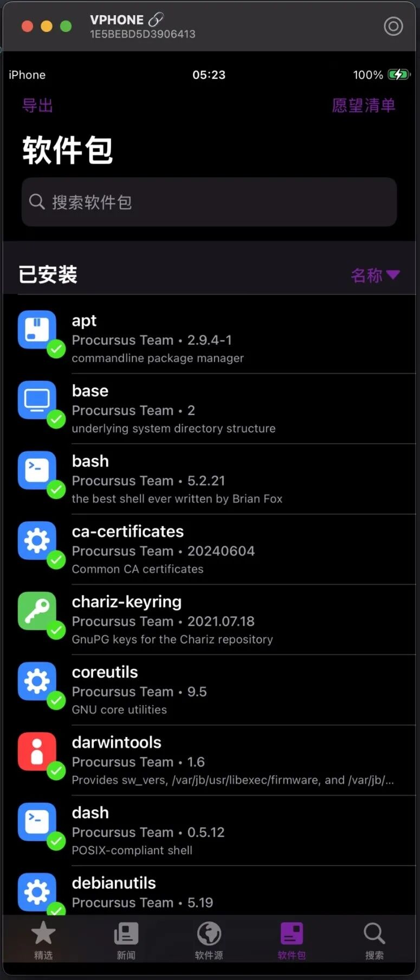The image size is (420, 980).
Task: Click 'Provides sw_vers' darwintools description
Action: (x=233, y=780)
